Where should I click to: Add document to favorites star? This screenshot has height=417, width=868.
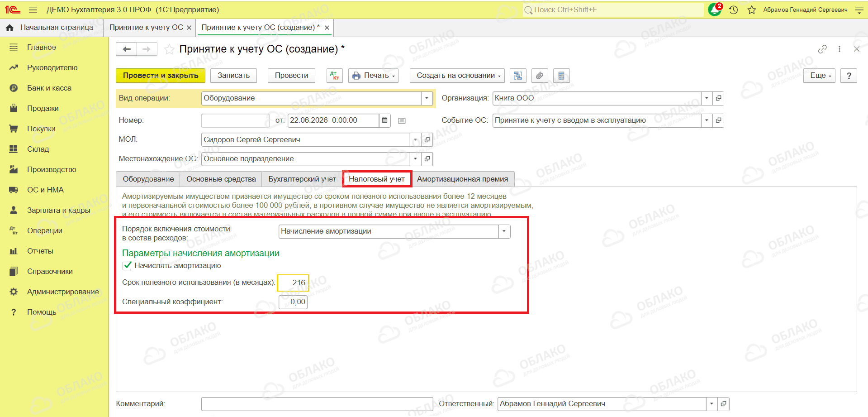pyautogui.click(x=169, y=49)
